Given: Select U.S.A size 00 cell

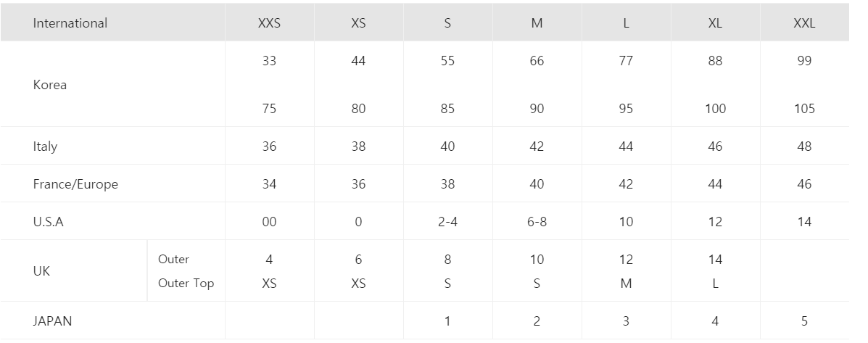Looking at the screenshot, I should click(269, 222).
